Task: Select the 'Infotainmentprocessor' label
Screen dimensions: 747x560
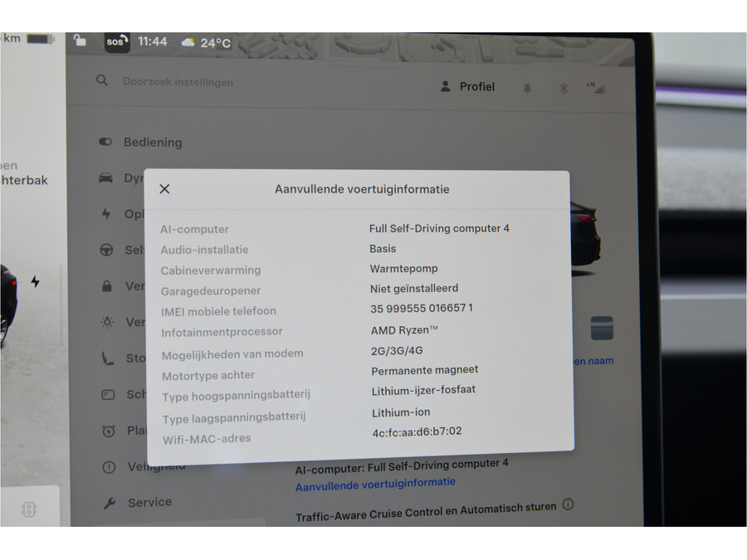Action: pyautogui.click(x=222, y=332)
